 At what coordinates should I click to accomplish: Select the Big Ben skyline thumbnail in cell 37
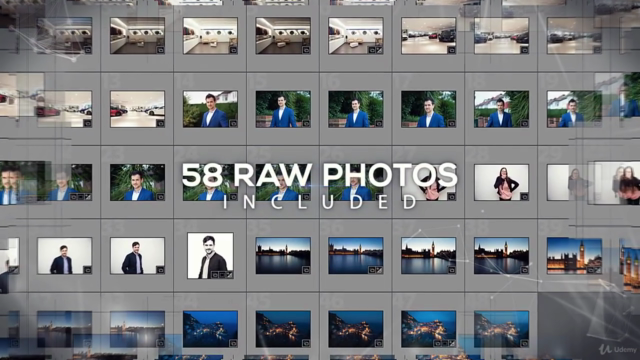click(x=429, y=256)
